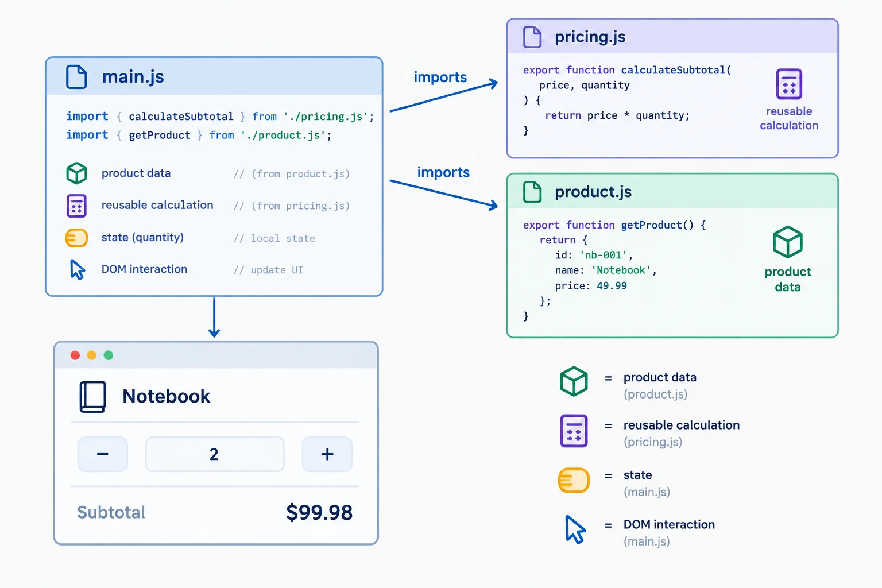Click the green window dot of Notebook window
The width and height of the screenshot is (882, 588).
coord(109,355)
